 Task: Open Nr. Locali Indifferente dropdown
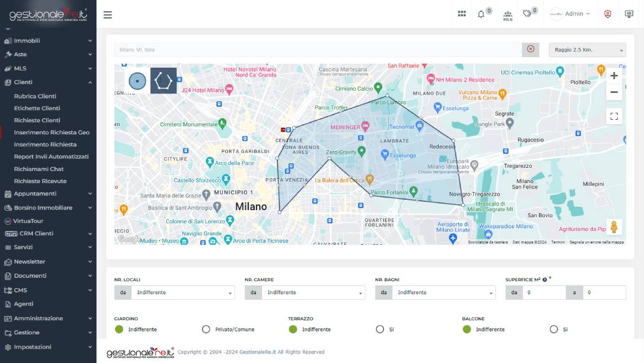[x=183, y=293]
